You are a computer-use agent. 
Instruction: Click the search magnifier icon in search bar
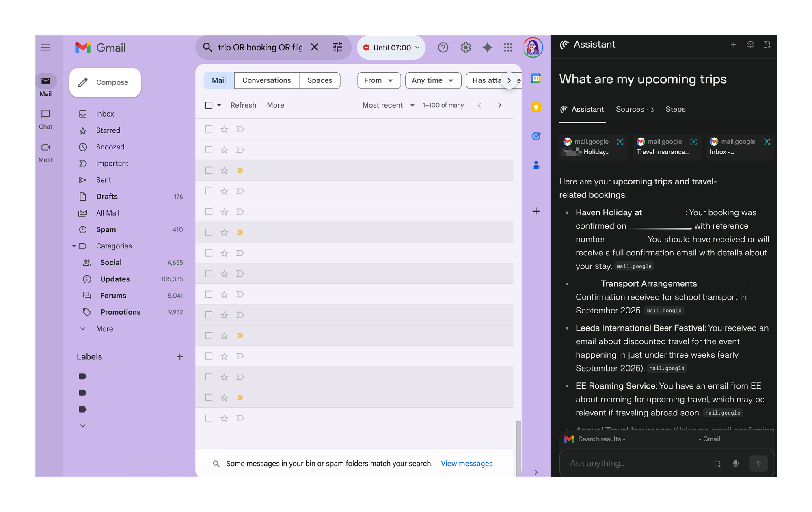[x=207, y=47]
